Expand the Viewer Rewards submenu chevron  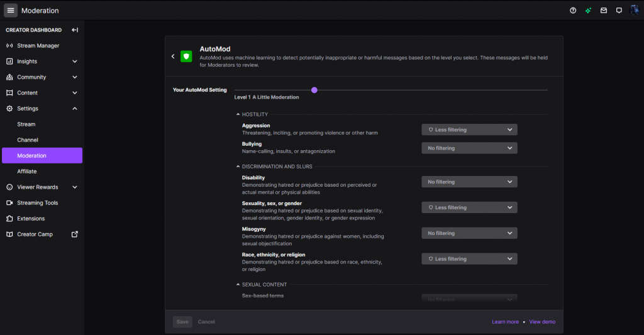(x=75, y=187)
